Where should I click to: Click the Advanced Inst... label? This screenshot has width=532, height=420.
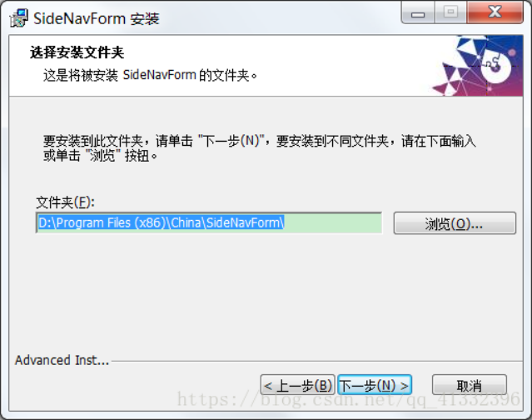pyautogui.click(x=62, y=360)
